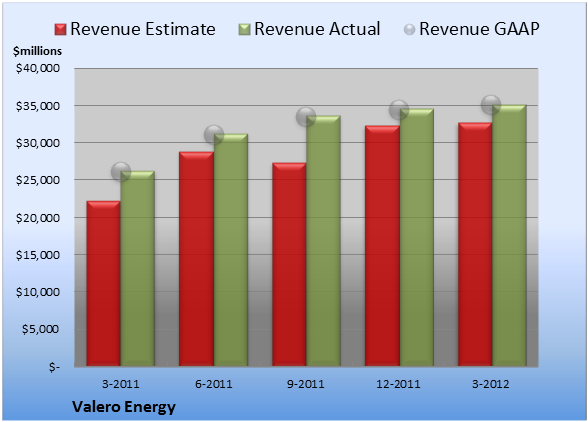Viewport: 588px width, 422px height.
Task: Click the green actual bar for 3-2012
Action: pyautogui.click(x=509, y=235)
